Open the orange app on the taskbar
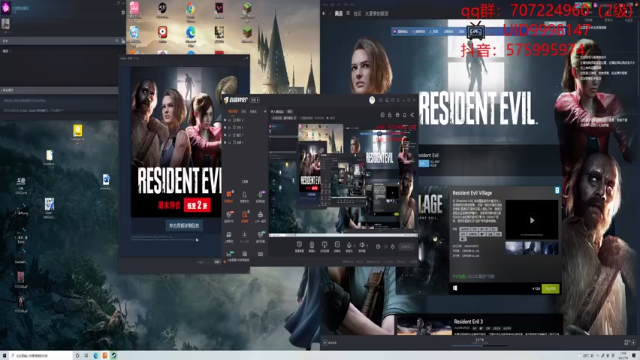The width and height of the screenshot is (640, 360). (105, 356)
